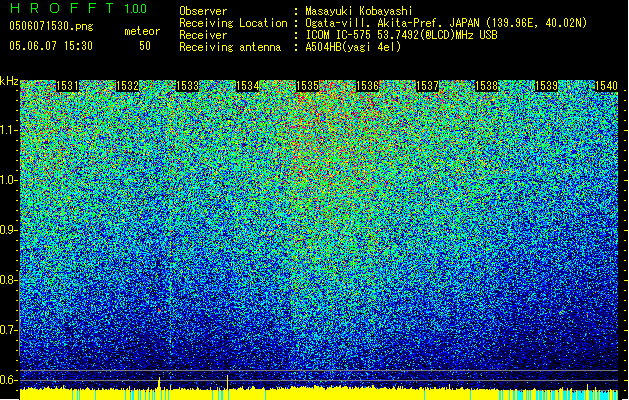Click the meteor label
Screen dimensions: 629x400
[x=142, y=31]
